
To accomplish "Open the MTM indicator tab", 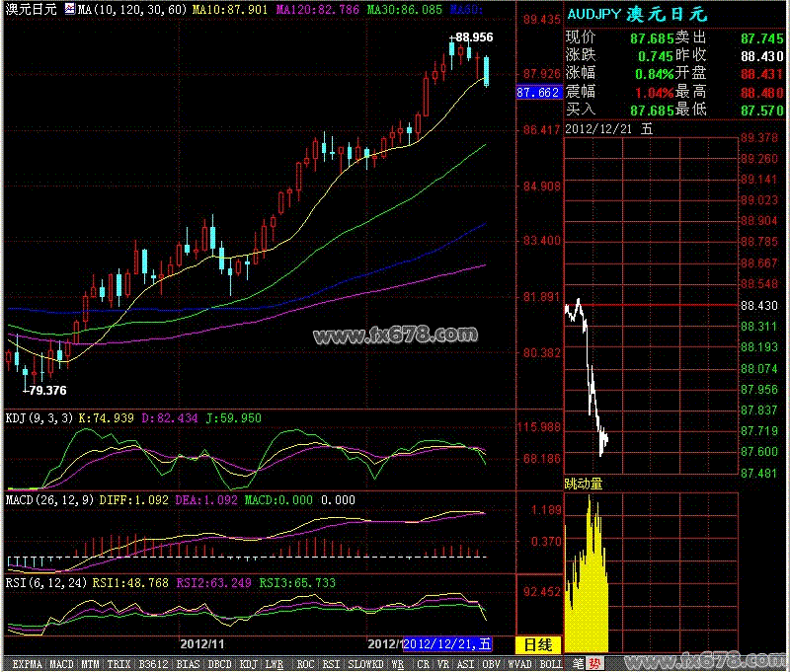I will 91,664.
